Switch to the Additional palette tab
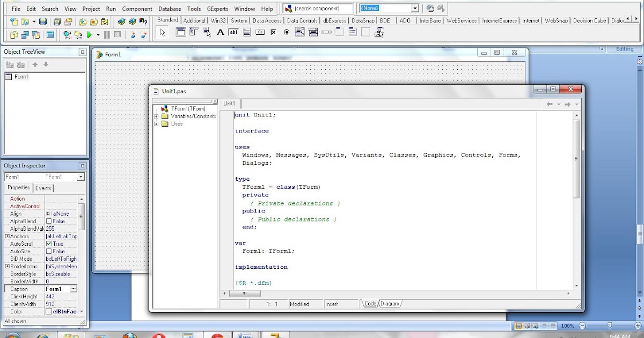Image resolution: width=644 pixels, height=338 pixels. tap(194, 20)
